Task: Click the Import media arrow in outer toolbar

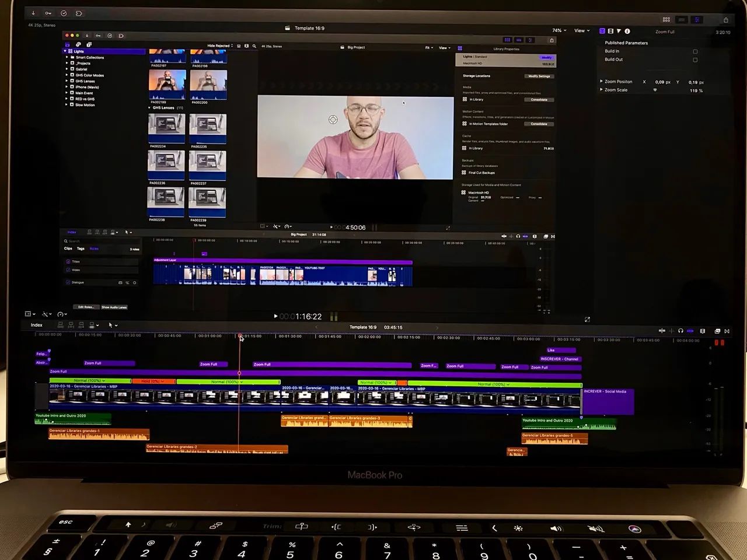Action: (x=33, y=13)
